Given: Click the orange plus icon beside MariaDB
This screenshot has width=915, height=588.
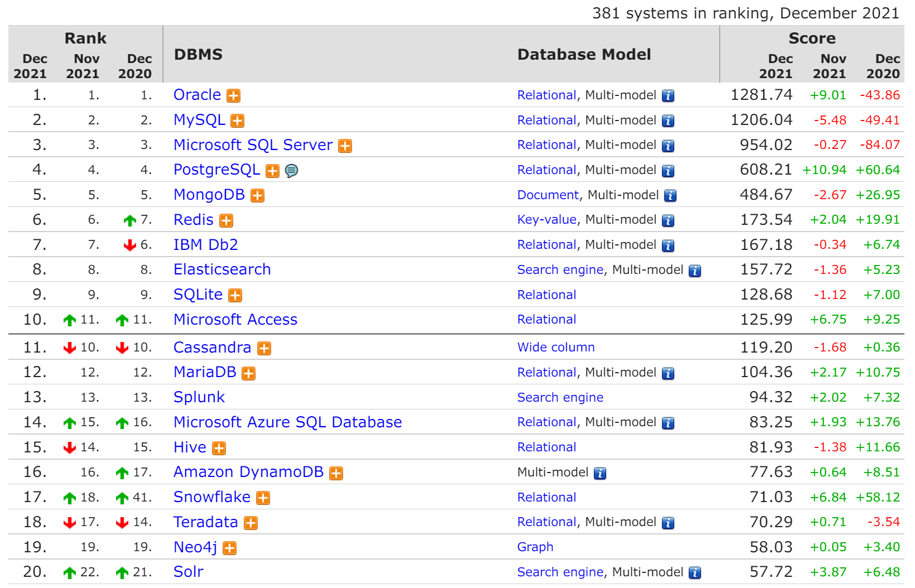Looking at the screenshot, I should pyautogui.click(x=248, y=374).
